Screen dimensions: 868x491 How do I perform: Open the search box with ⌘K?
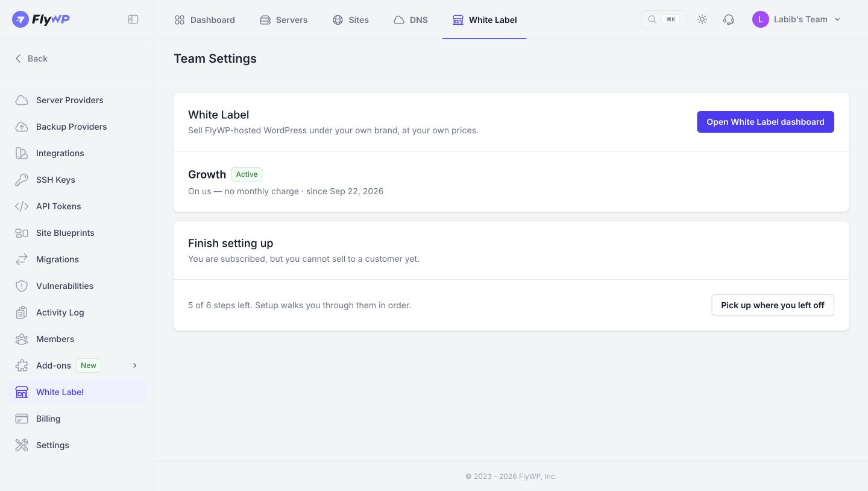(663, 19)
